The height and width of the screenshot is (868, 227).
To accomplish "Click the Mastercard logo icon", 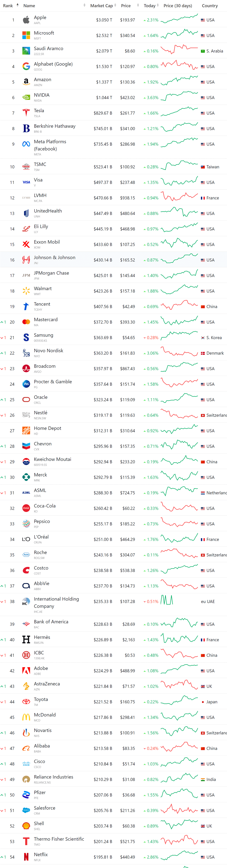I will click(x=26, y=322).
